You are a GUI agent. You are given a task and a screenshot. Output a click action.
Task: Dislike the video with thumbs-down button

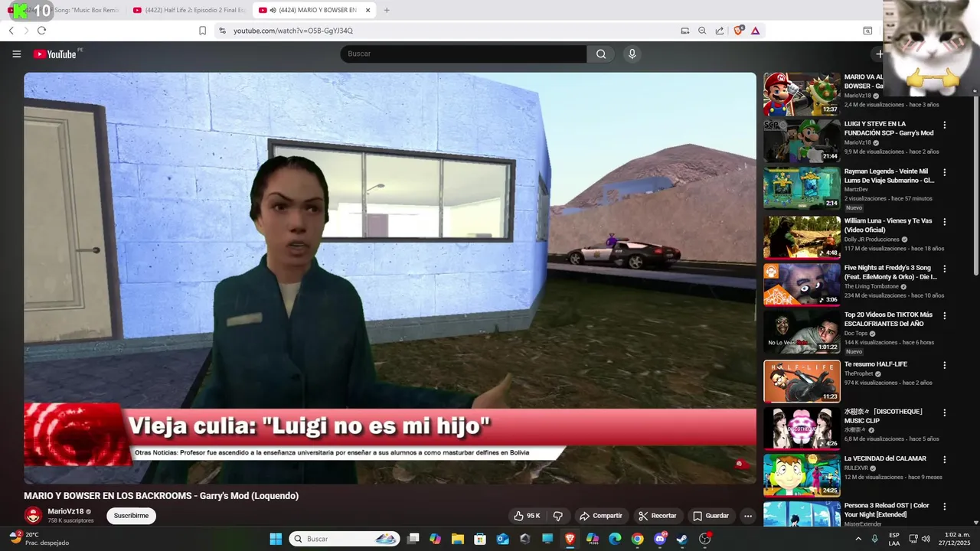tap(558, 516)
